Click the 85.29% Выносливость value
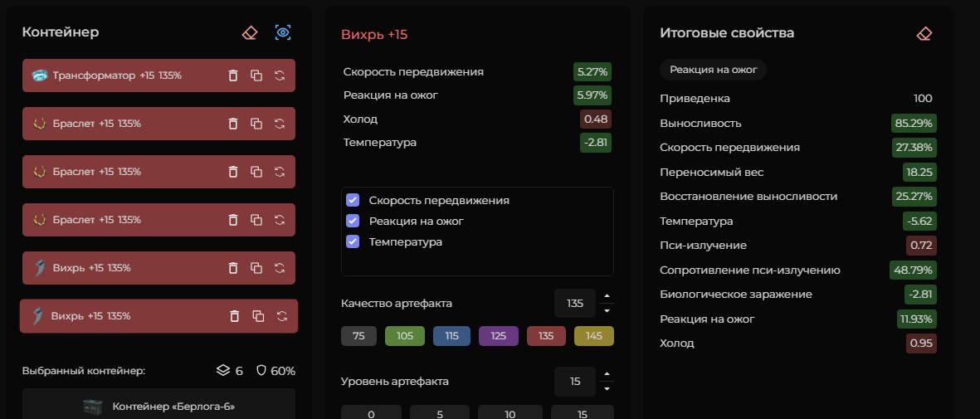This screenshot has width=980, height=419. (x=914, y=123)
